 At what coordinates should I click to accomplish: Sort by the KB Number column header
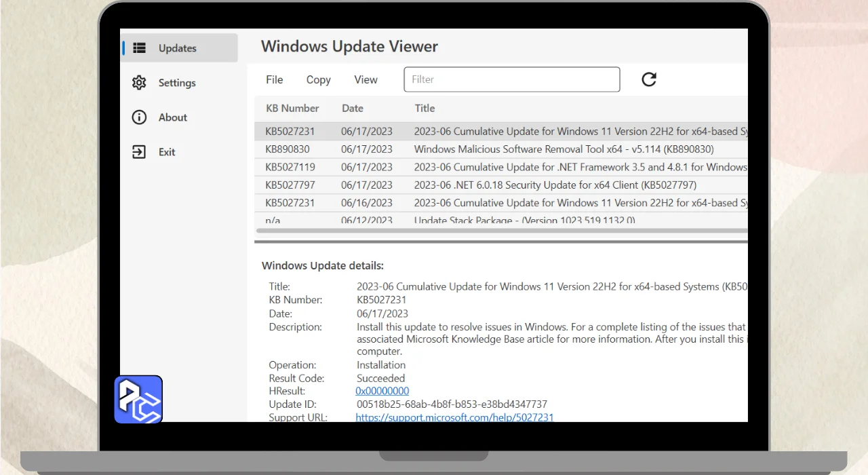292,108
